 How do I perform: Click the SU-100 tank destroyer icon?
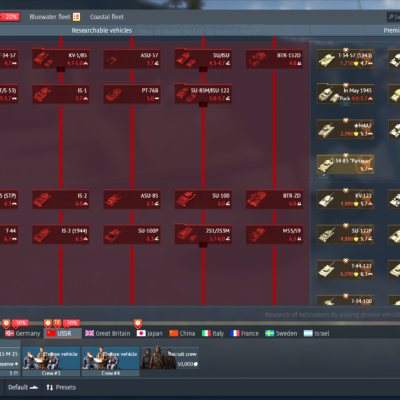(203, 199)
